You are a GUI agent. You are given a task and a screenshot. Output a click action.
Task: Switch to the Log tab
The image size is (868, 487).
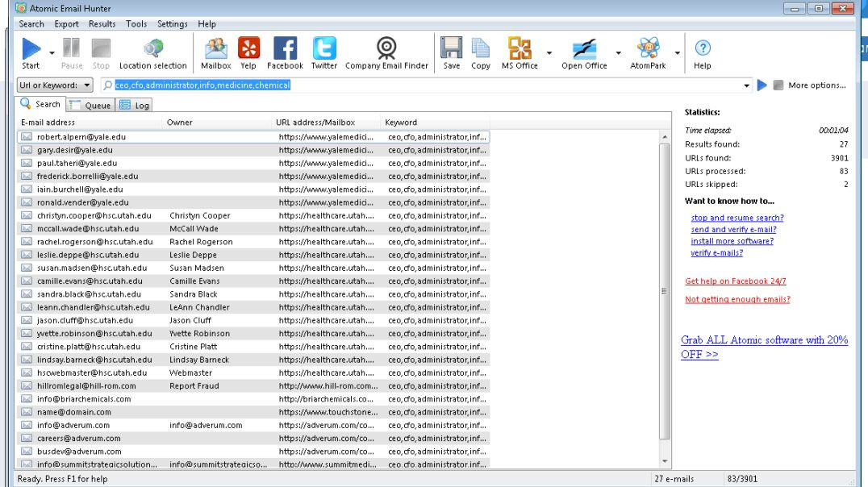pos(135,105)
